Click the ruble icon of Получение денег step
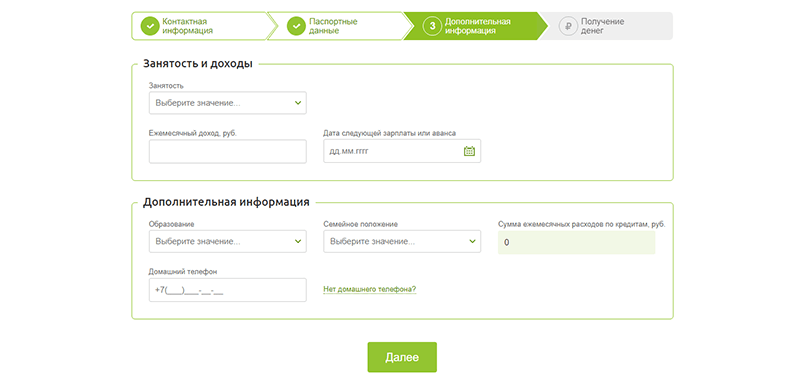The width and height of the screenshot is (800, 390). pyautogui.click(x=568, y=26)
